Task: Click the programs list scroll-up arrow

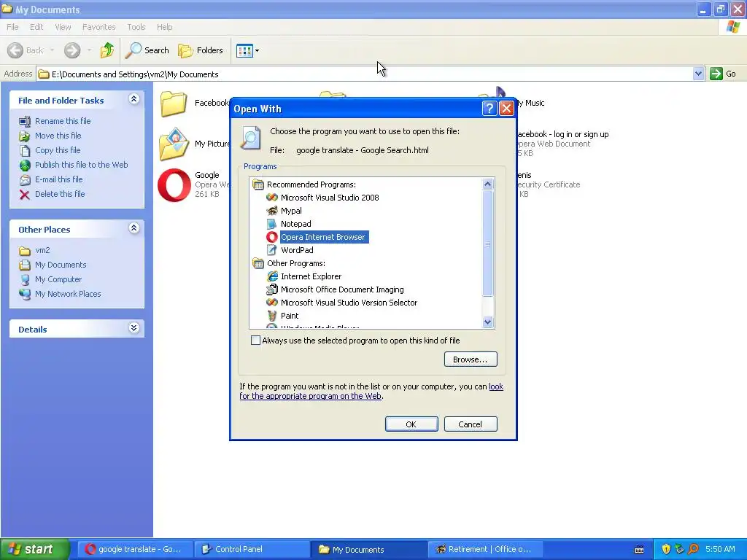Action: click(487, 184)
